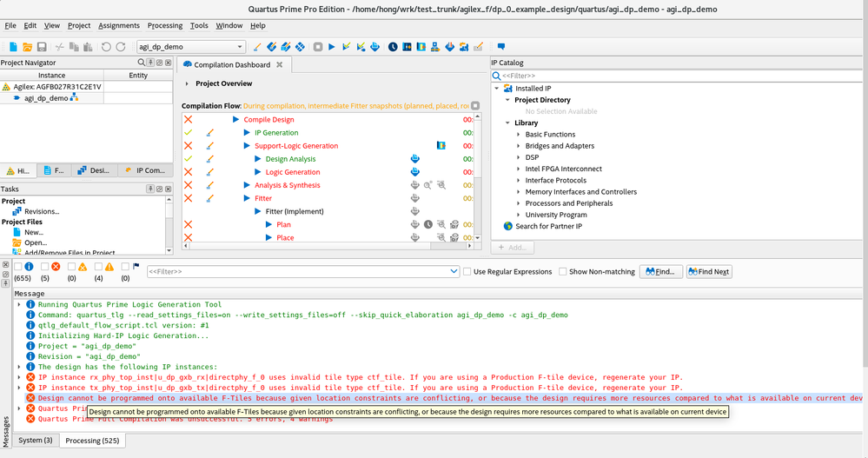Switch to the System (3) messages tab
The height and width of the screenshot is (458, 868).
tap(36, 441)
